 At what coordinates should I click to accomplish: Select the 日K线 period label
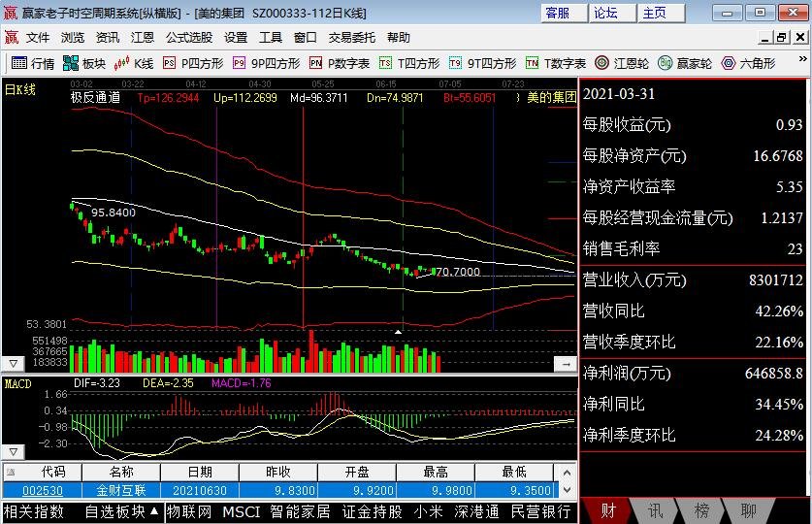[20, 89]
